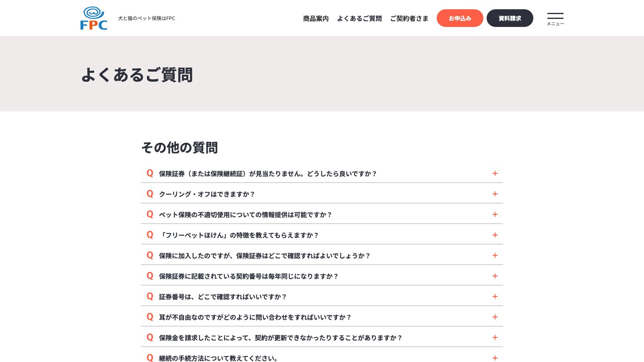Open 商品案内 in the navigation

(316, 19)
